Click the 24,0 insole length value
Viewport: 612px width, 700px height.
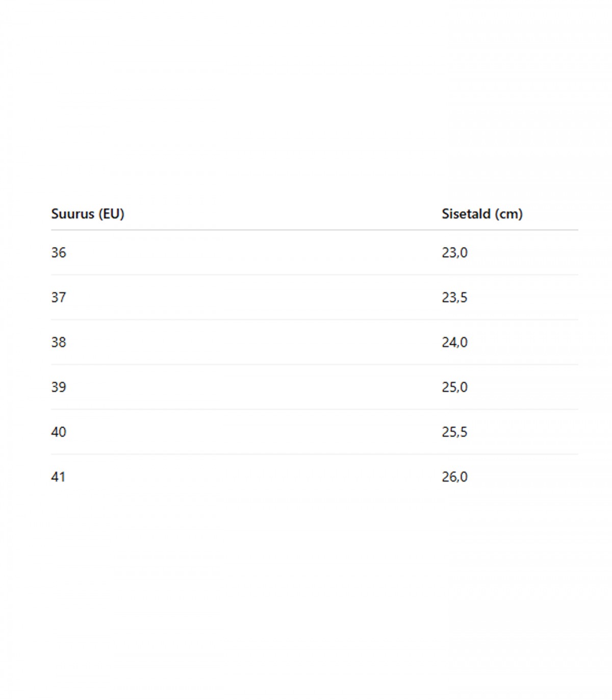(454, 342)
